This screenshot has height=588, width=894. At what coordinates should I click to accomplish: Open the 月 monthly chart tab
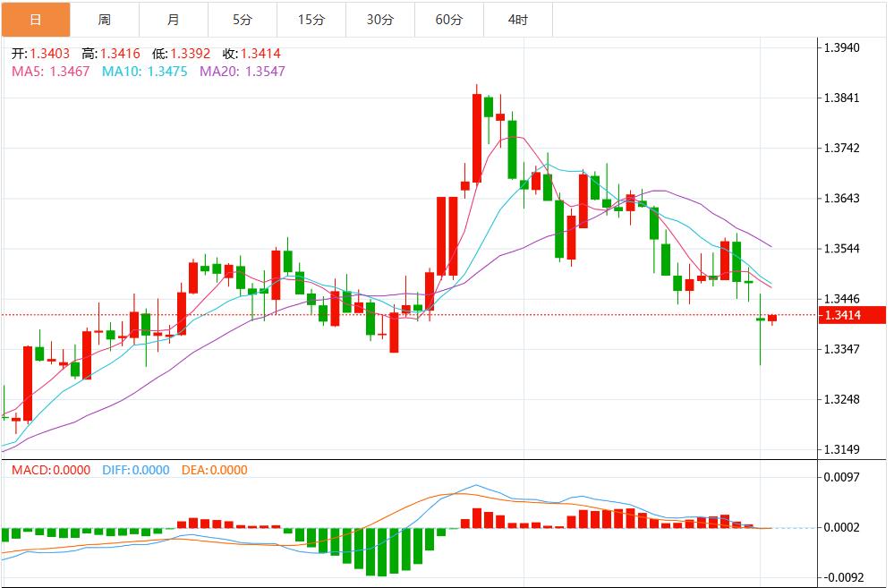pos(174,19)
